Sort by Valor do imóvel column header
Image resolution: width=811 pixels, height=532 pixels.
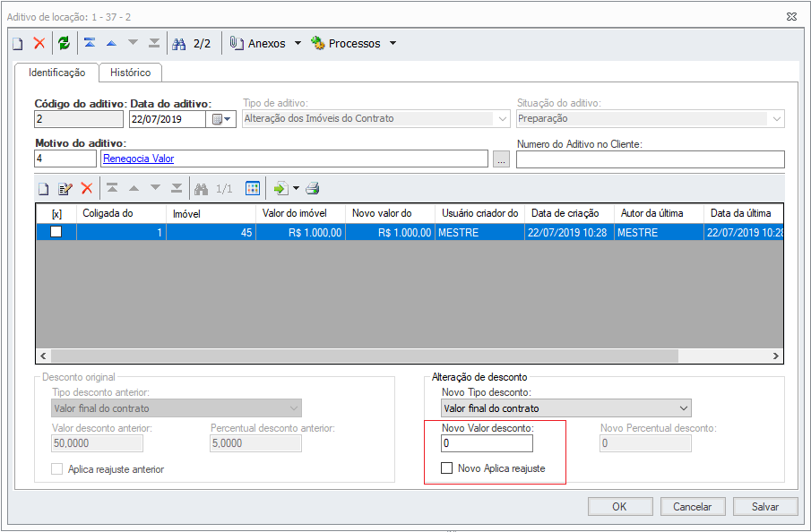[x=300, y=214]
